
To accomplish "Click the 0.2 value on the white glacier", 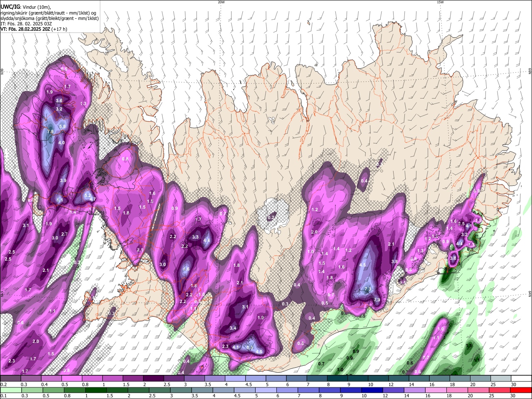I will point(271,217).
